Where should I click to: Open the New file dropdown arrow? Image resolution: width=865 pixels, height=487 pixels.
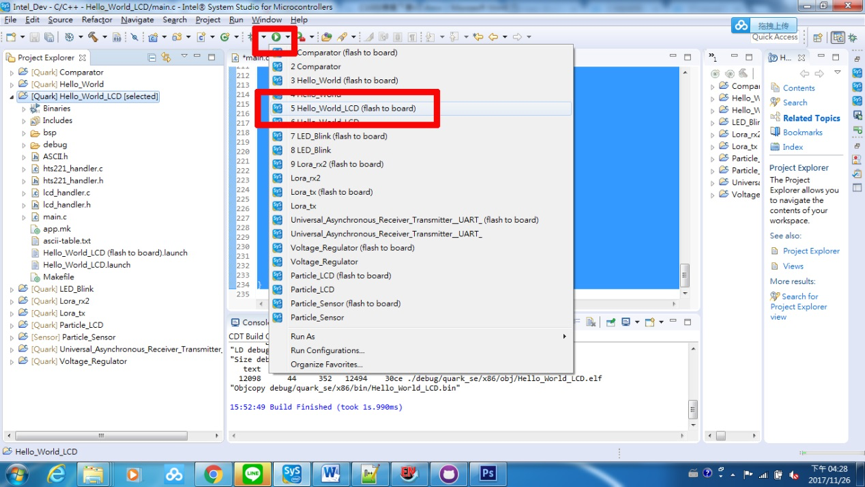tap(22, 37)
